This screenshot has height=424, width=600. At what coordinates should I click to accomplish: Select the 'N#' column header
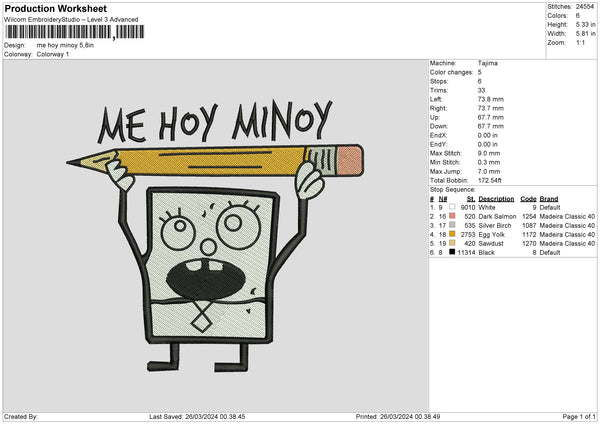(443, 199)
